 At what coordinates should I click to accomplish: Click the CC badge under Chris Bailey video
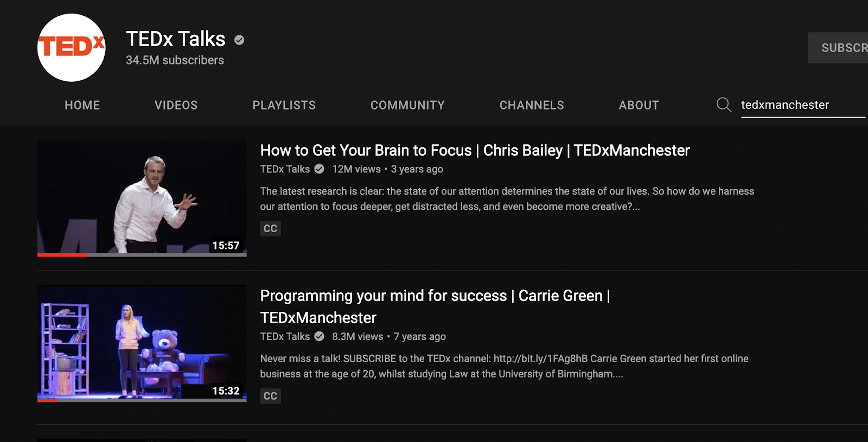point(270,228)
